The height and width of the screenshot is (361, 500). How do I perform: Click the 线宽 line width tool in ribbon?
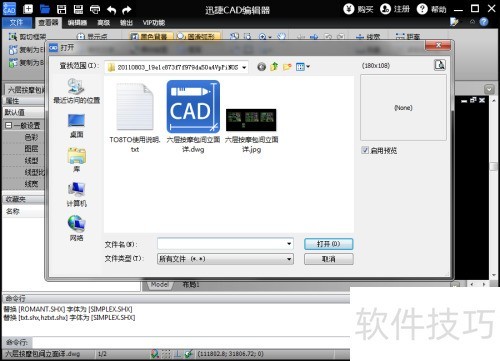click(368, 36)
